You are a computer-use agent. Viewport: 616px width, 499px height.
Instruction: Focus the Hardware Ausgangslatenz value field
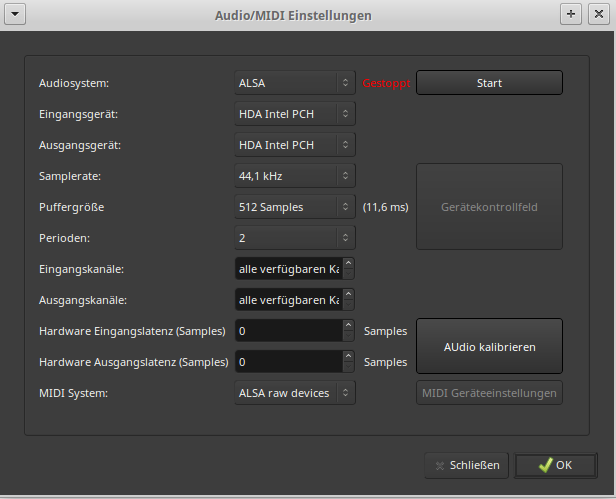click(x=287, y=362)
